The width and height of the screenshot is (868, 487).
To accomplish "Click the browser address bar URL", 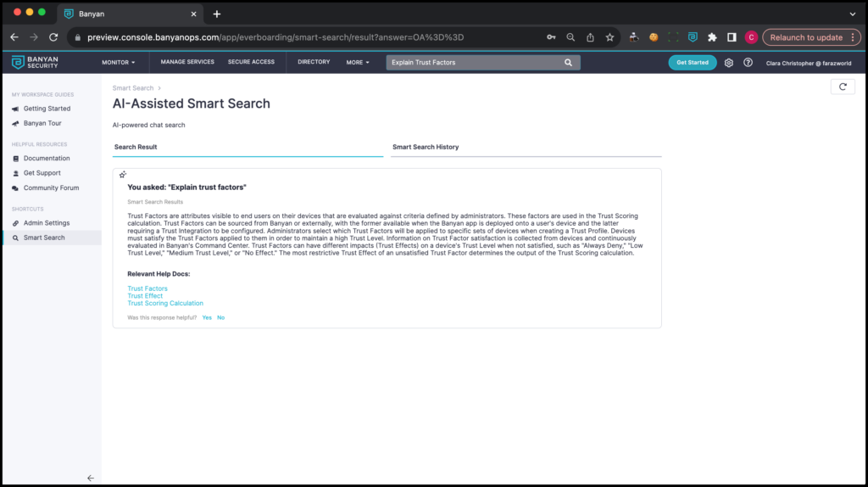I will 275,37.
